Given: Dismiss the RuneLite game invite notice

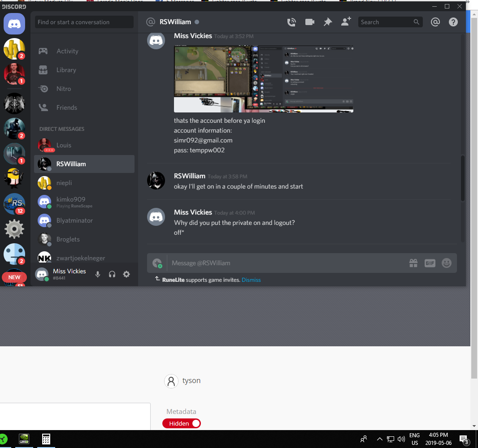Looking at the screenshot, I should click(251, 280).
